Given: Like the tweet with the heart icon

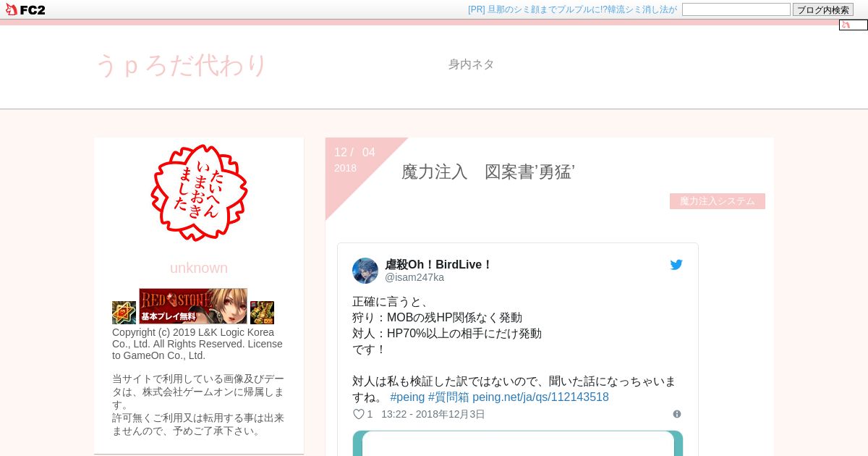Looking at the screenshot, I should tap(359, 414).
